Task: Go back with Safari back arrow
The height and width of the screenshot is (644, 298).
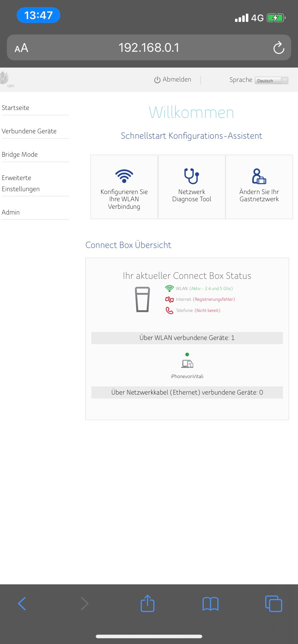Action: (22, 603)
